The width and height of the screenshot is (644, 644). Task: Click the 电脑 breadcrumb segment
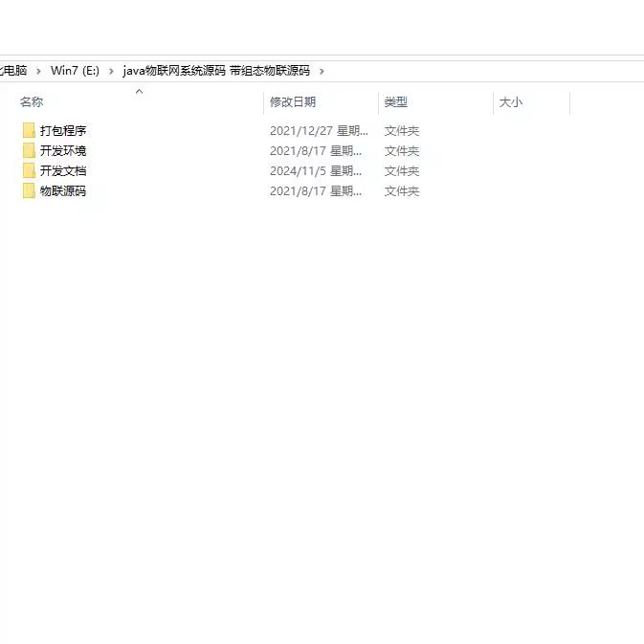click(13, 71)
